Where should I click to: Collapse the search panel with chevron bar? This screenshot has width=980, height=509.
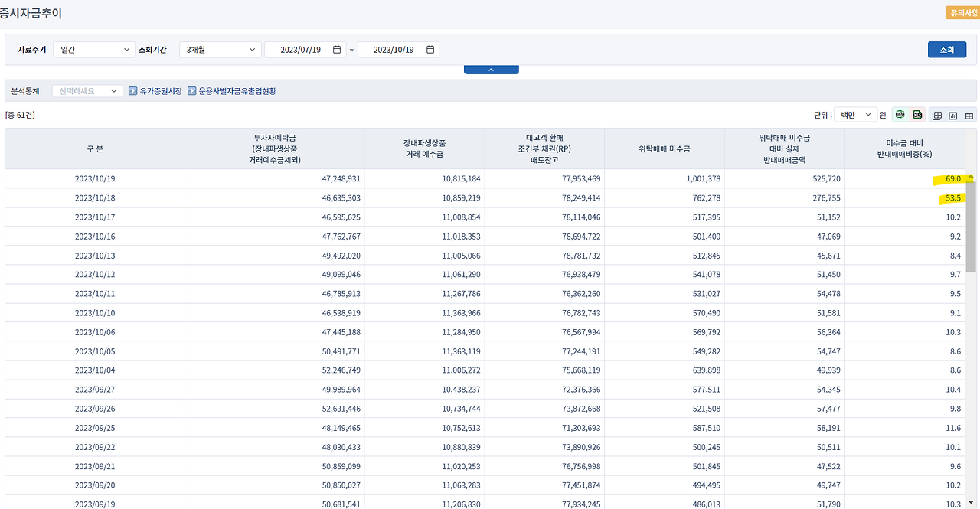[x=491, y=70]
